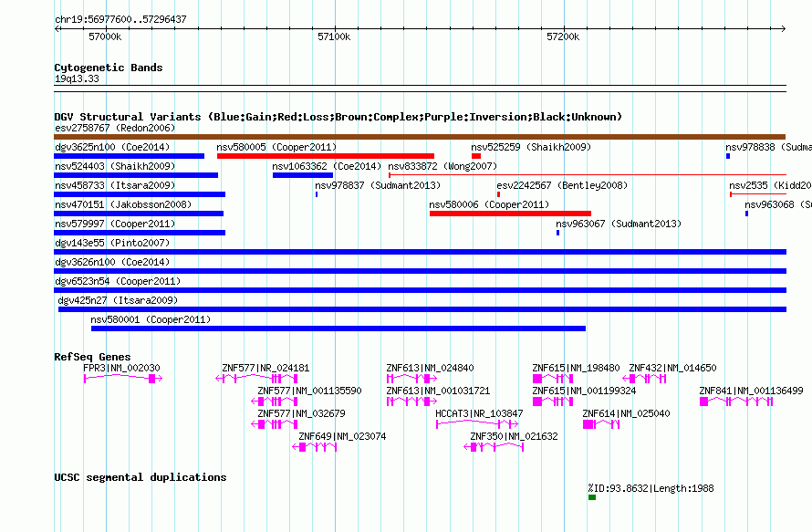This screenshot has height=532, width=812.
Task: Click the 57200k ruler position label
Action: tap(563, 37)
